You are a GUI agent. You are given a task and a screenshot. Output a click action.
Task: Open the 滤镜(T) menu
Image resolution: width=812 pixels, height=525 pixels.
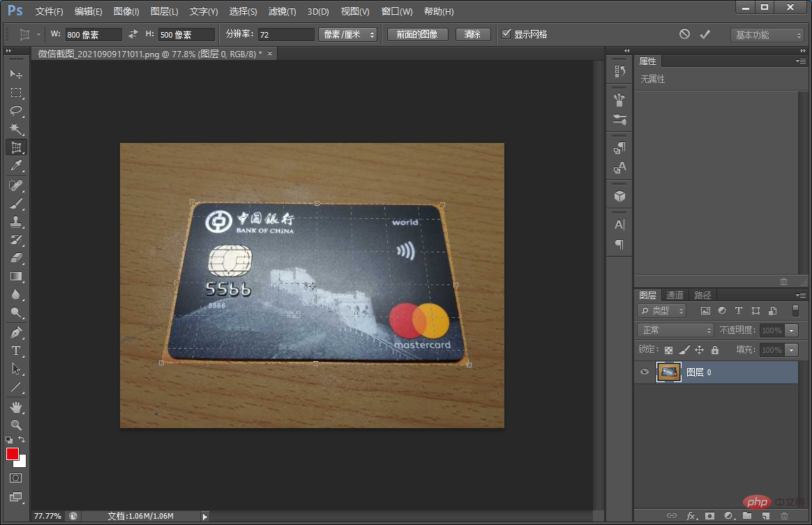pos(283,11)
